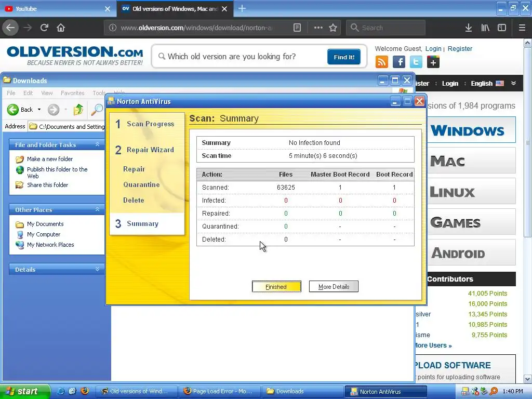Click Delete in Norton sidebar
This screenshot has width=532, height=399.
pyautogui.click(x=134, y=200)
